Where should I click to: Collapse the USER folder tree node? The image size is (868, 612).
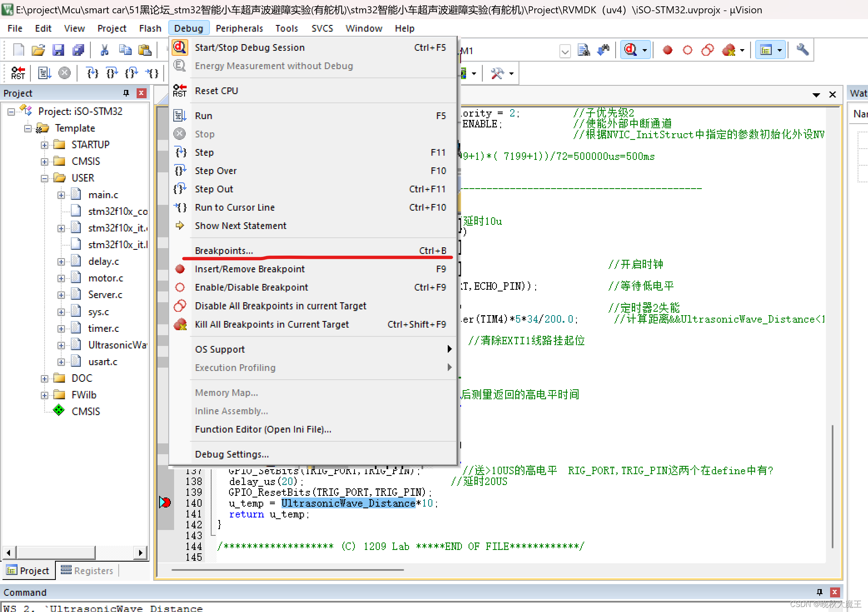click(x=45, y=178)
